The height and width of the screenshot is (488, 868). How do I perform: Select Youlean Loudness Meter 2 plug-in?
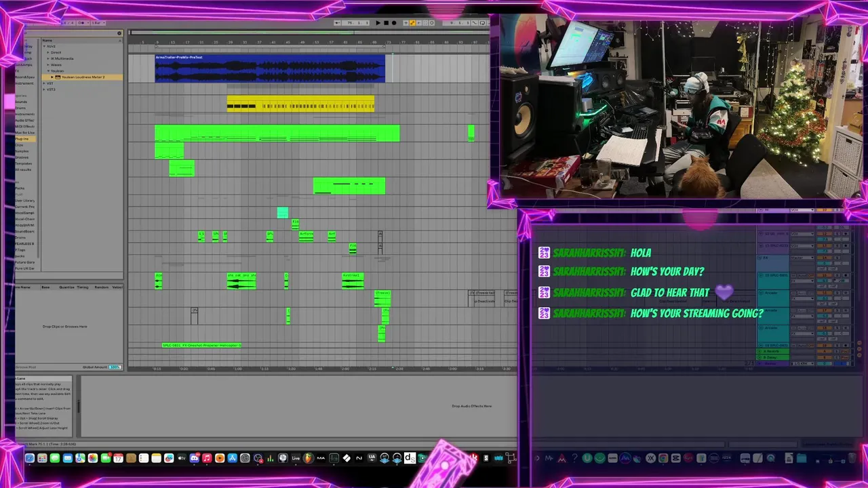coord(82,77)
